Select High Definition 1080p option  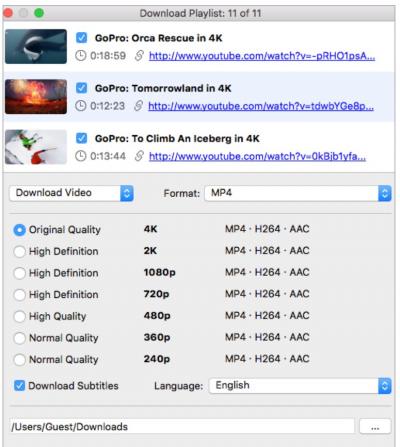19,273
